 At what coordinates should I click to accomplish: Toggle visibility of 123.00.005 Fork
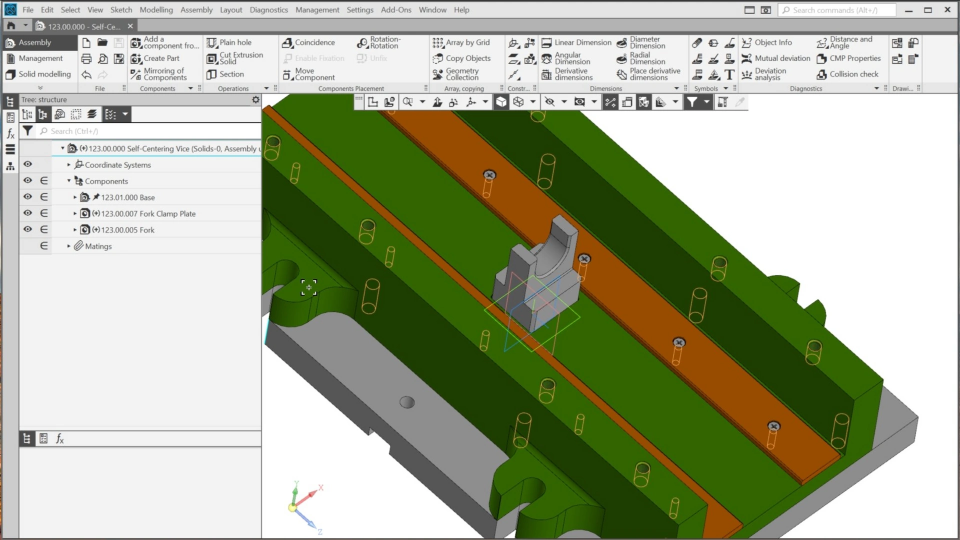coord(28,229)
